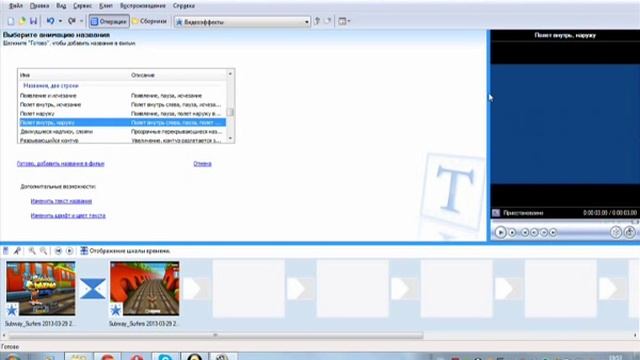Zoom in on the storyboard
The height and width of the screenshot is (360, 640).
pos(32,251)
